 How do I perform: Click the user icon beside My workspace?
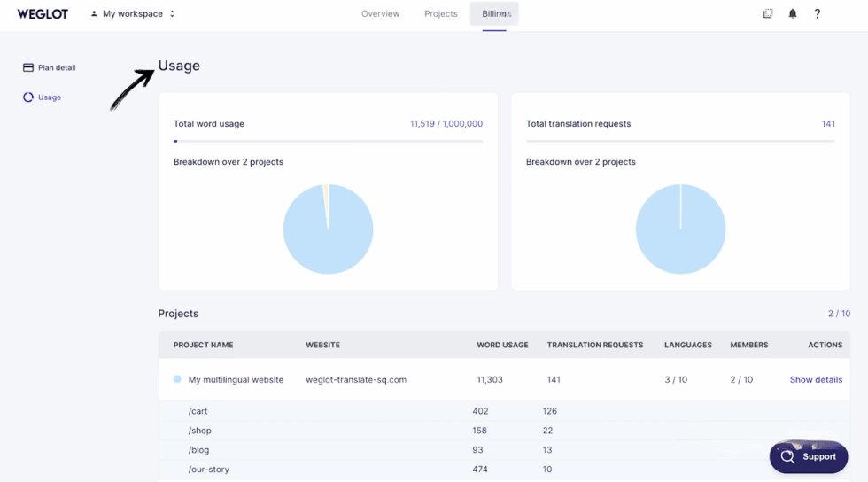[94, 13]
